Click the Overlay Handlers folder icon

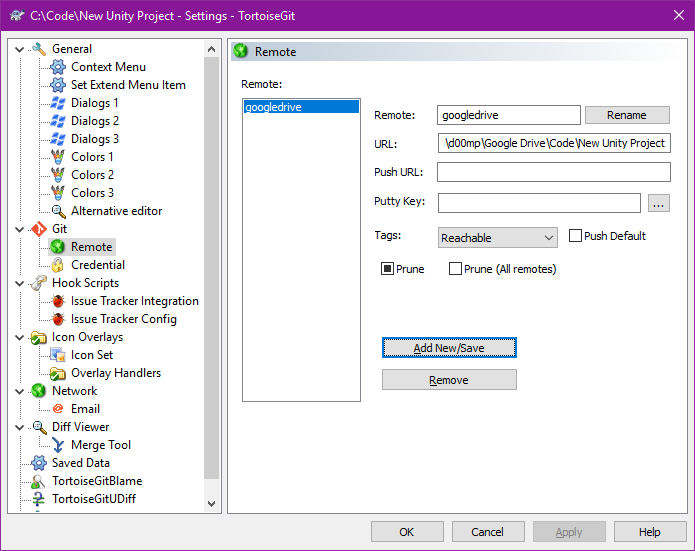58,373
